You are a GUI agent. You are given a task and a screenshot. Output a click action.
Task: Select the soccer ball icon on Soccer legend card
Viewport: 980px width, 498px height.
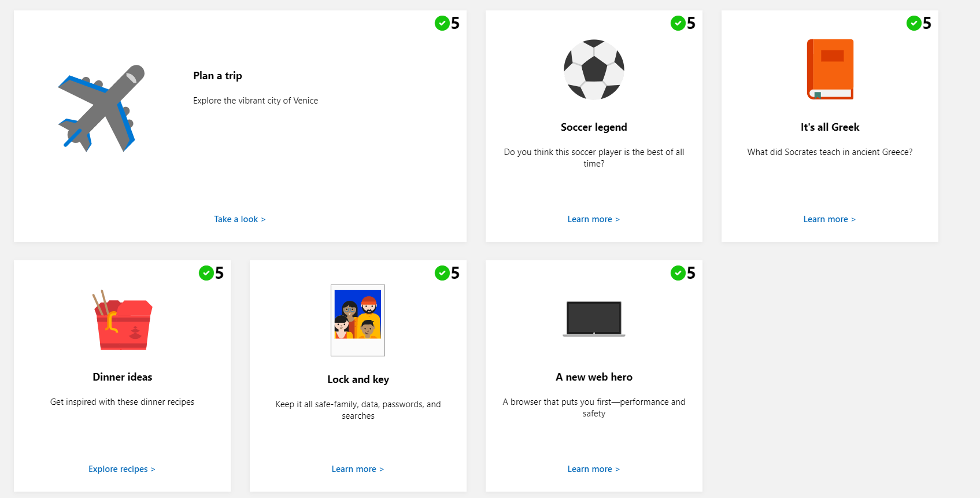594,69
